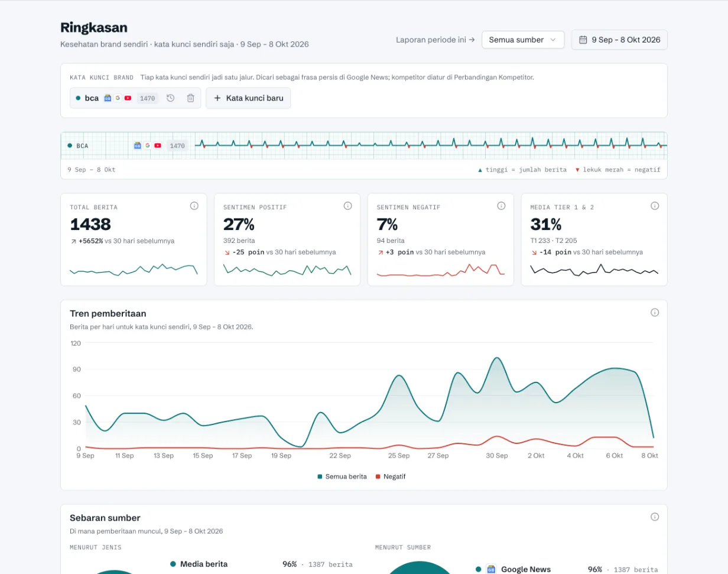
Task: Toggle the Semua berita legend series
Action: click(342, 476)
